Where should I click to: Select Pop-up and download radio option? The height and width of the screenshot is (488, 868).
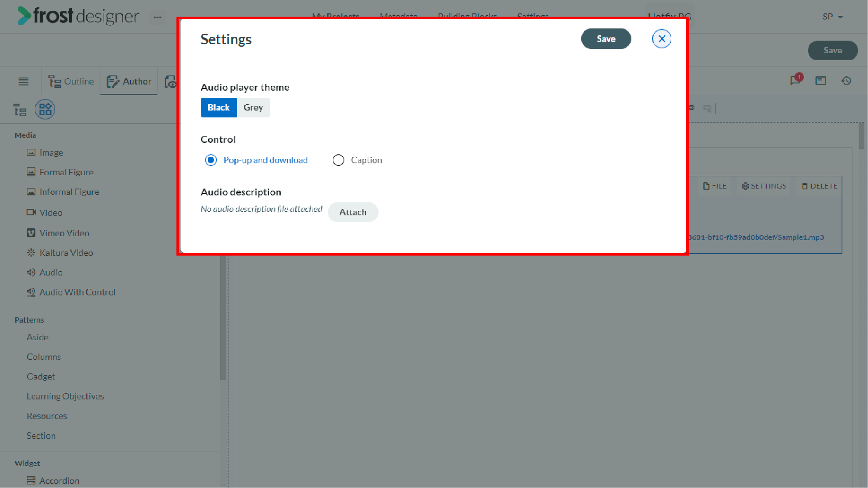click(256, 160)
